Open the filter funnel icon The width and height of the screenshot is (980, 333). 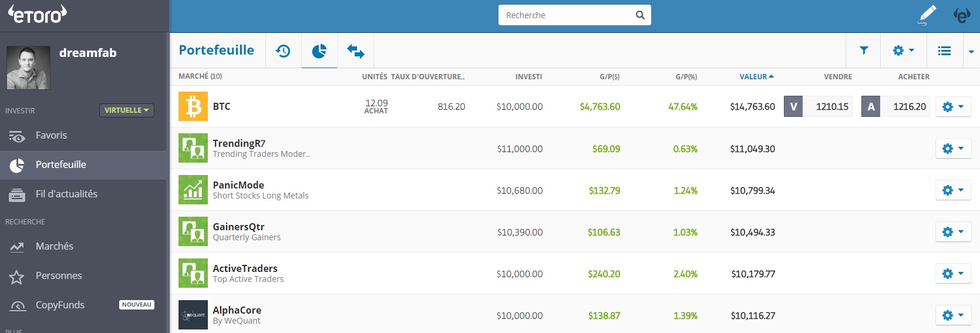tap(864, 51)
